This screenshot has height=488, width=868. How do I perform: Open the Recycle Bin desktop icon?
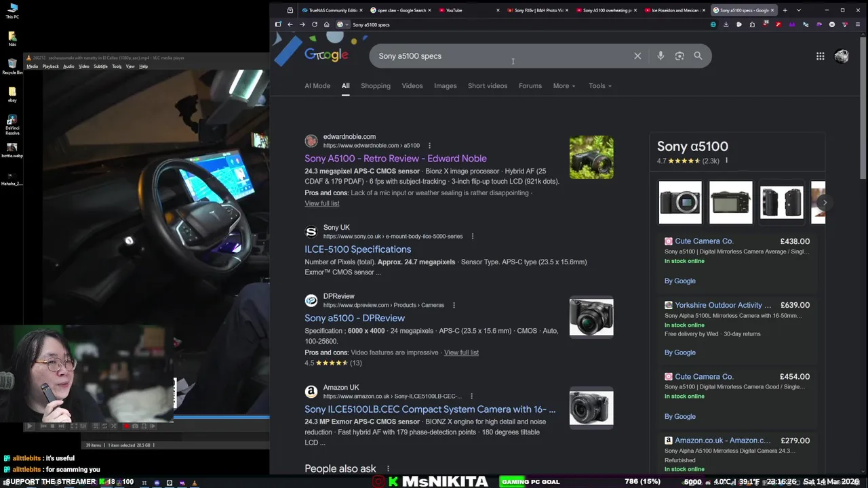(x=12, y=66)
